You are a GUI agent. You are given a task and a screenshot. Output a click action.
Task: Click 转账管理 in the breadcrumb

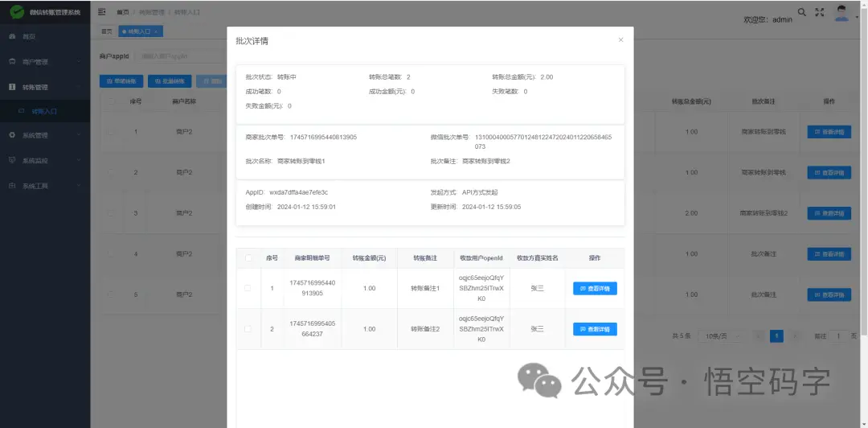154,12
